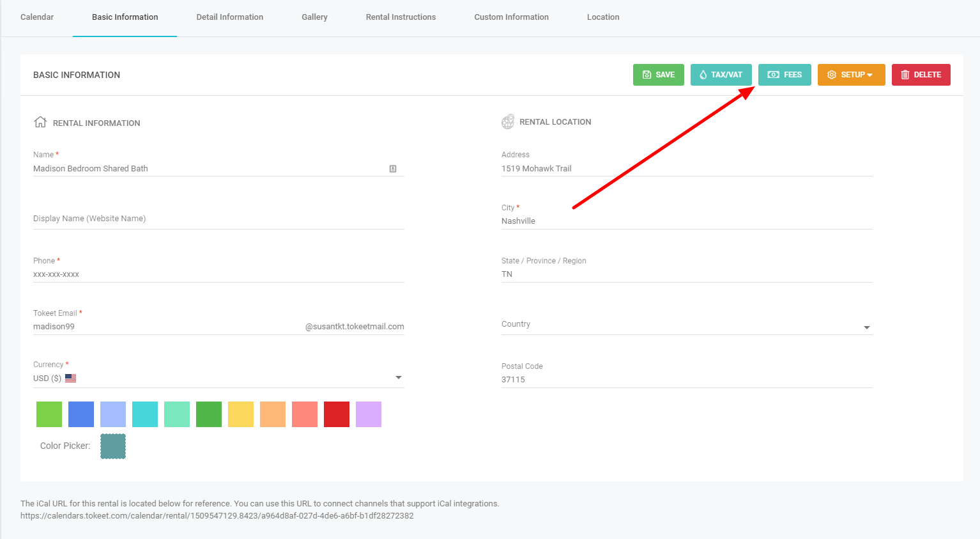Click the @susantkt.tokeetmail.com email suffix
Image resolution: width=980 pixels, height=539 pixels.
click(x=355, y=327)
